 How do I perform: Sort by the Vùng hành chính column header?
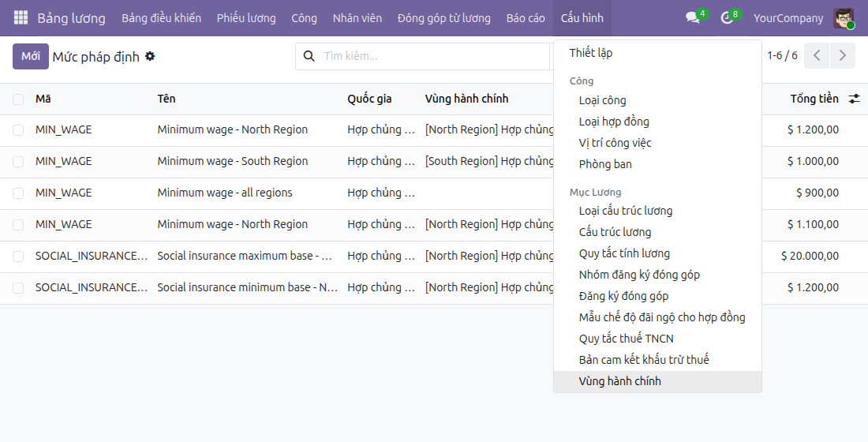pos(466,99)
